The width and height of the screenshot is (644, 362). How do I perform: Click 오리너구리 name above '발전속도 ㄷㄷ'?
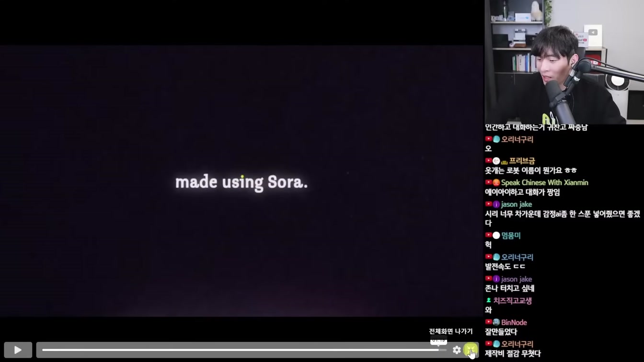pos(517,257)
